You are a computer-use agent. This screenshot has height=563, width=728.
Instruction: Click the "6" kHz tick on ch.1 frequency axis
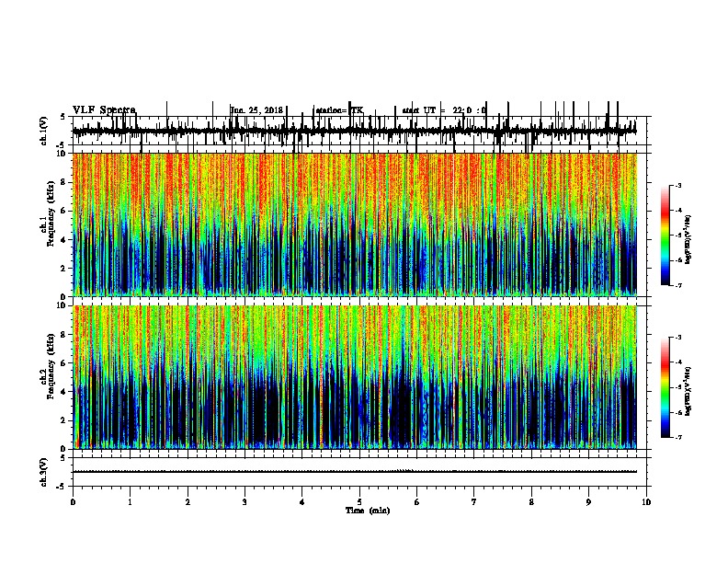point(63,211)
